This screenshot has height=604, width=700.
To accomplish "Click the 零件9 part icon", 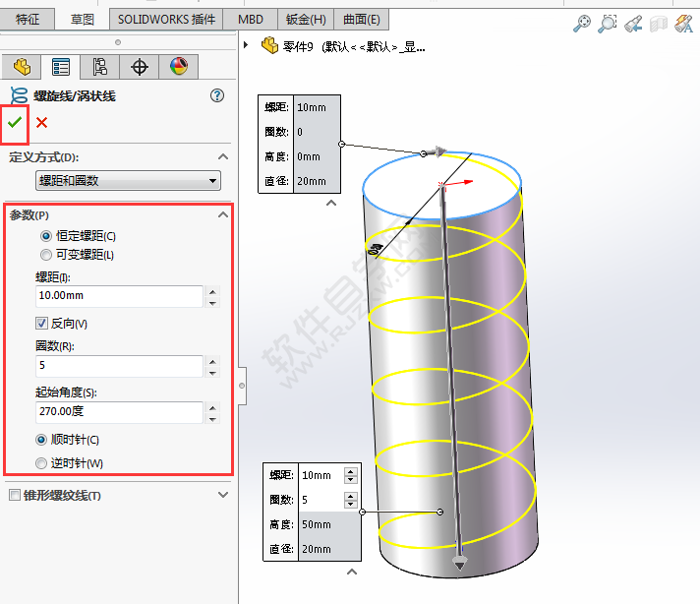I will tap(269, 45).
